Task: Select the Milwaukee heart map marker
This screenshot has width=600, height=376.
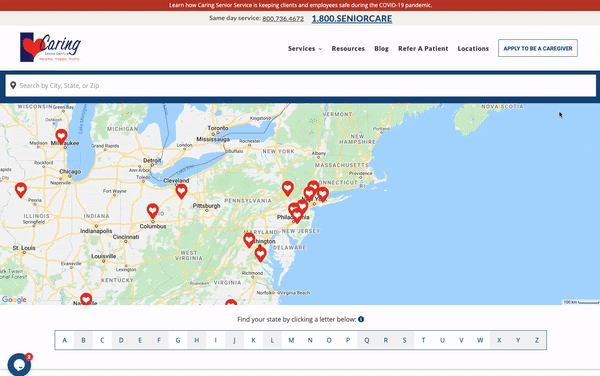Action: click(61, 137)
